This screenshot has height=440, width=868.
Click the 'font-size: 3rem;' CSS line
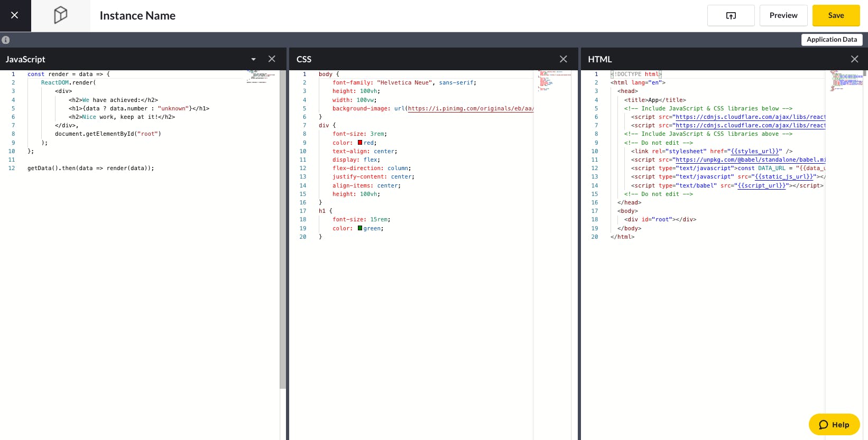[x=360, y=134]
